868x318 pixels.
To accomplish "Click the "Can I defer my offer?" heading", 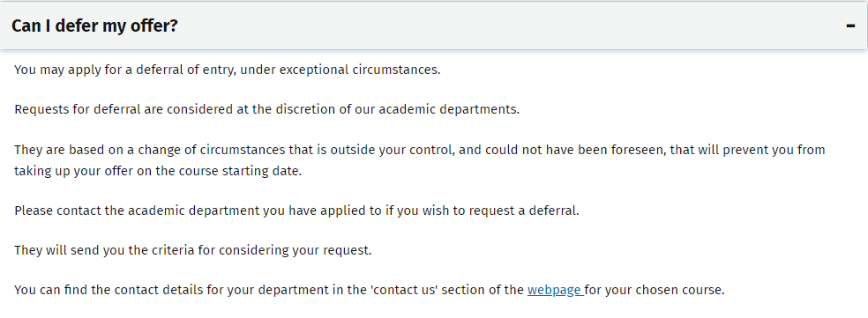I will [94, 26].
